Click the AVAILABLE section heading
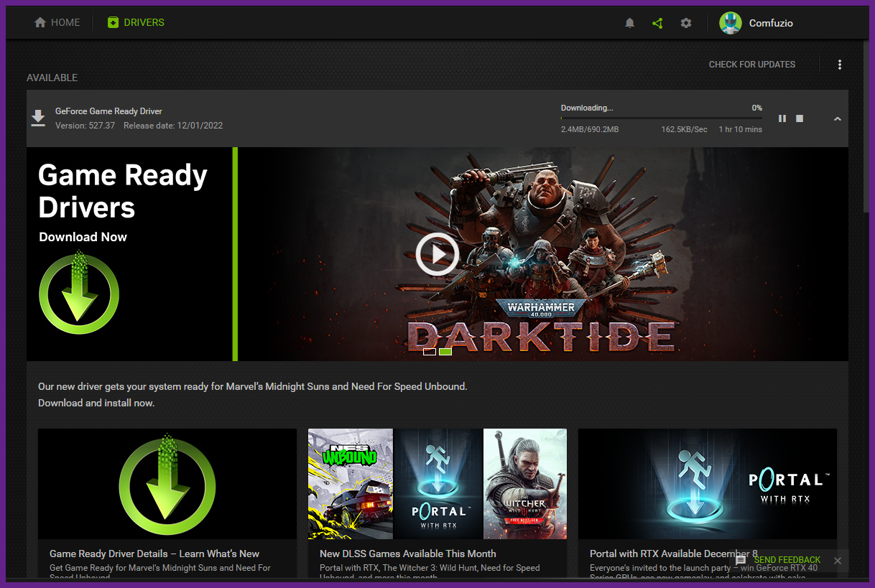875x588 pixels. (52, 78)
